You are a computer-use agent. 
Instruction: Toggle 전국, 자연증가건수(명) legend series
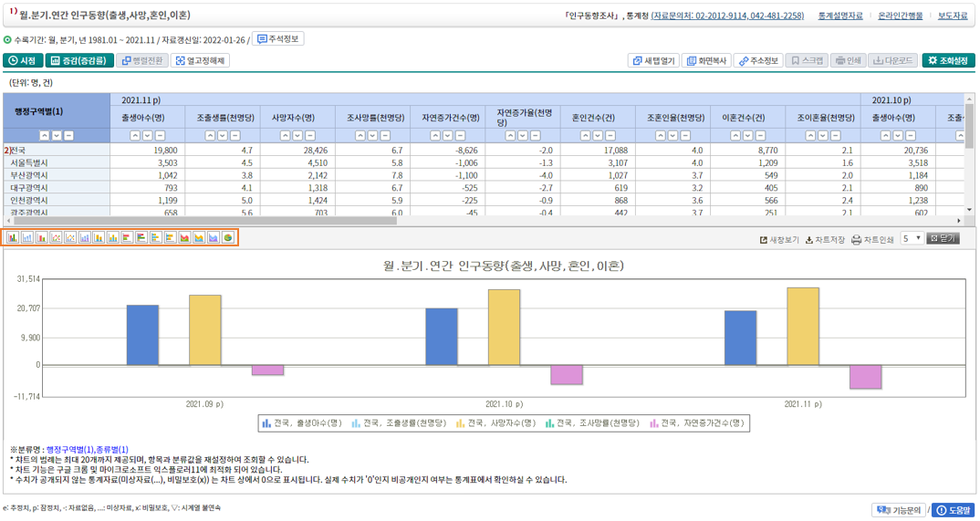[x=698, y=423]
